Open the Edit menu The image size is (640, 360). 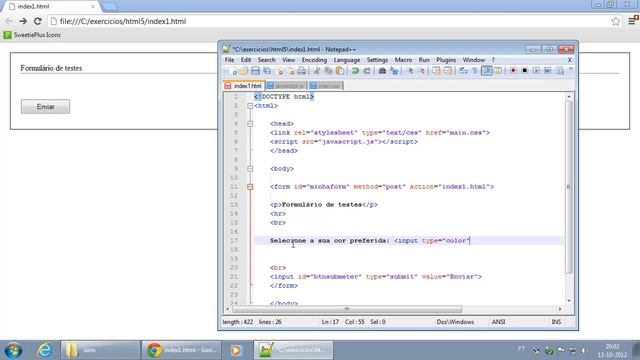[x=246, y=60]
